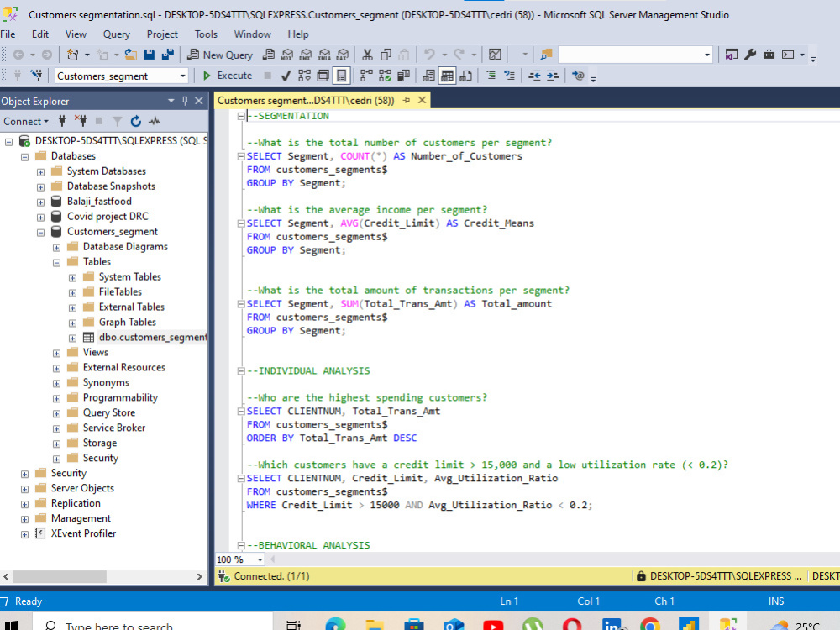The width and height of the screenshot is (840, 630).
Task: Toggle Include Client Statistics
Action: coord(404,76)
